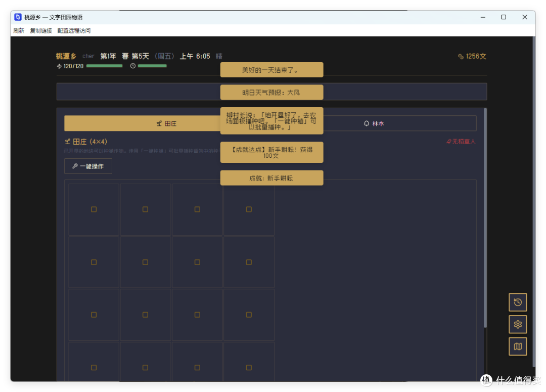Screen dimensions: 546x392
Task: Select the plot in row three, column two
Action: tap(145, 315)
